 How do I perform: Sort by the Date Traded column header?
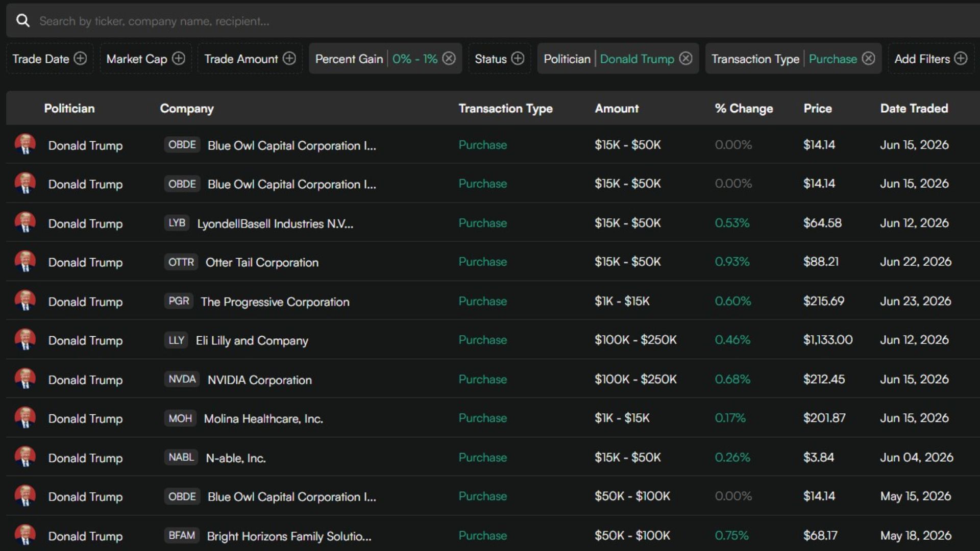[914, 108]
